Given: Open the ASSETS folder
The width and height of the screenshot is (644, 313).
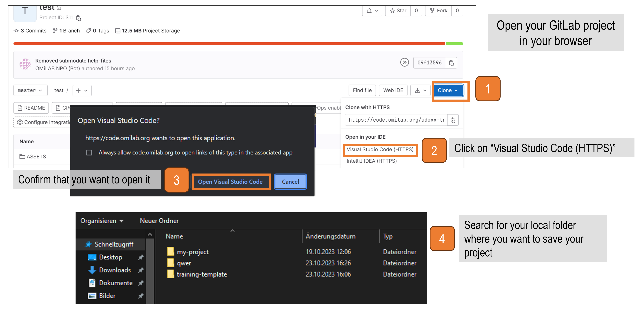Looking at the screenshot, I should 33,156.
